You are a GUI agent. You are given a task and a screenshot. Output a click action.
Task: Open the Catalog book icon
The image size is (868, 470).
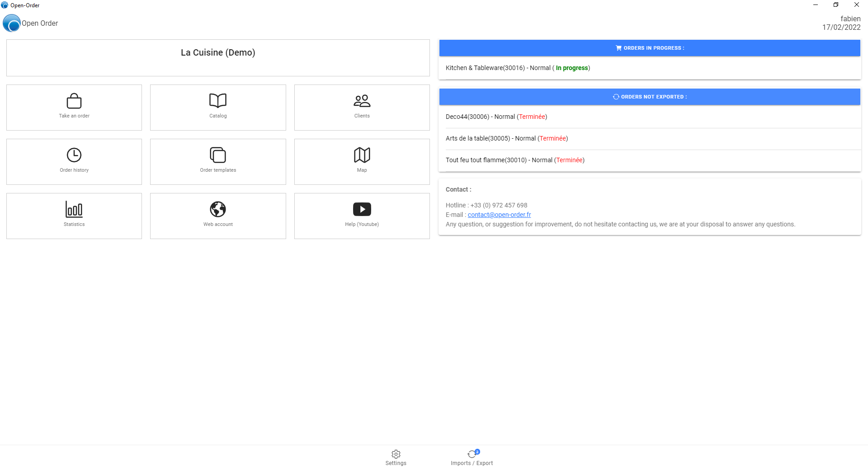[218, 100]
